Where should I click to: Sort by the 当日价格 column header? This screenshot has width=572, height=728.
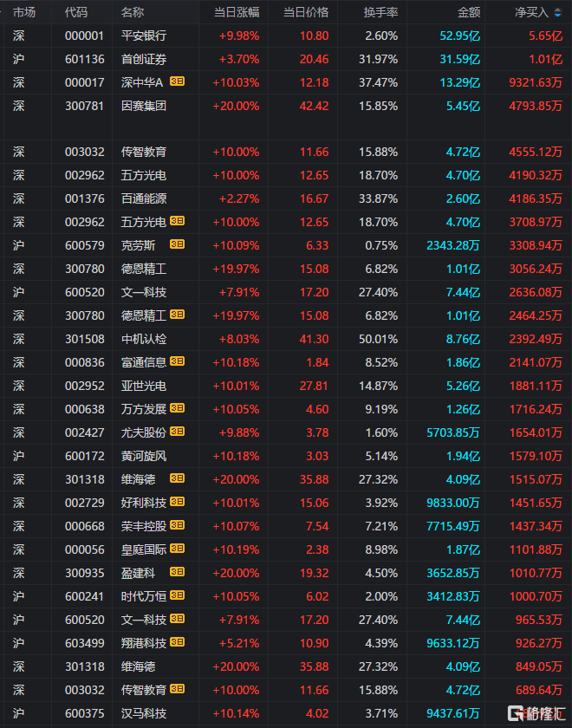click(306, 12)
